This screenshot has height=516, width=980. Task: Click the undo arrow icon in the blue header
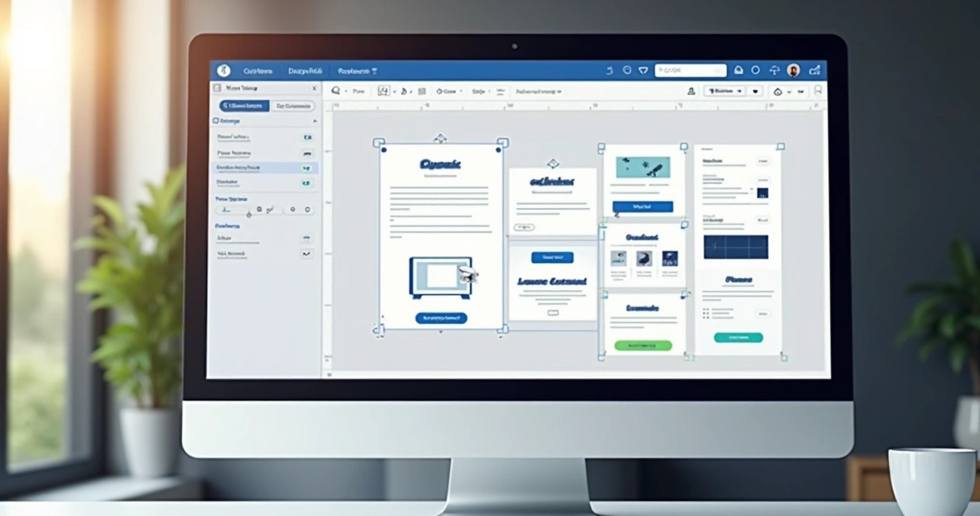pyautogui.click(x=610, y=71)
